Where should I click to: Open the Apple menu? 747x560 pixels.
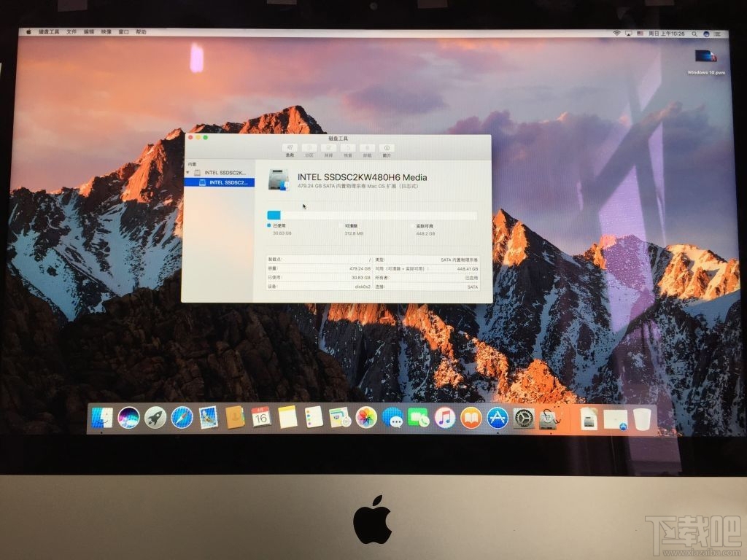(x=28, y=32)
